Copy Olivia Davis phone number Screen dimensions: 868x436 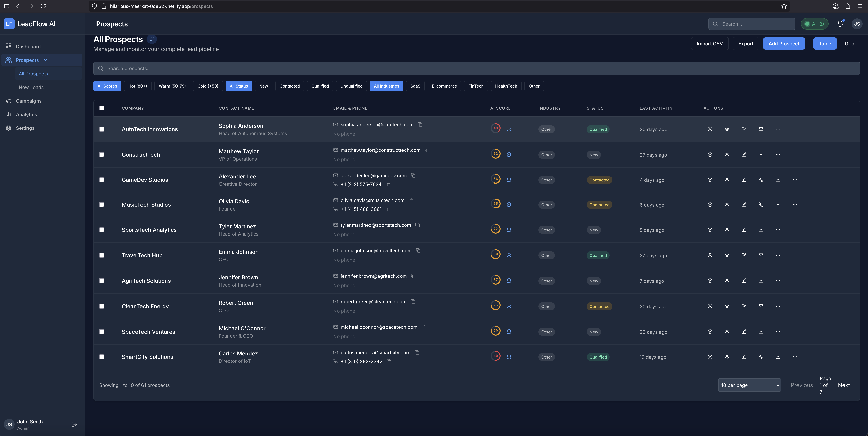tap(388, 209)
